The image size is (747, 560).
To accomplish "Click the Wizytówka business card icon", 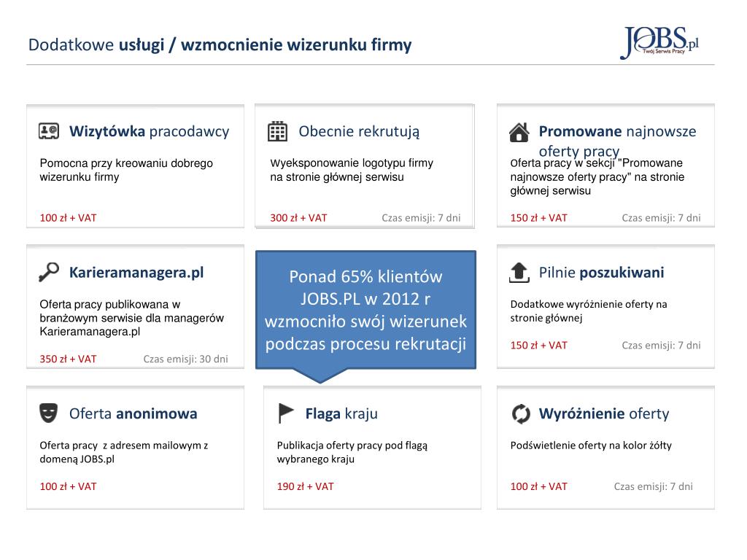I will coord(49,131).
